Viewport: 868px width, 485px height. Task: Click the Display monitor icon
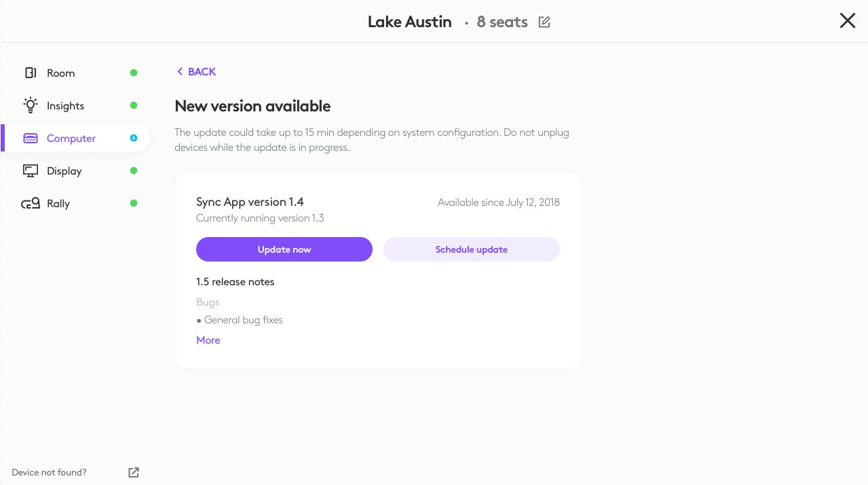click(31, 170)
